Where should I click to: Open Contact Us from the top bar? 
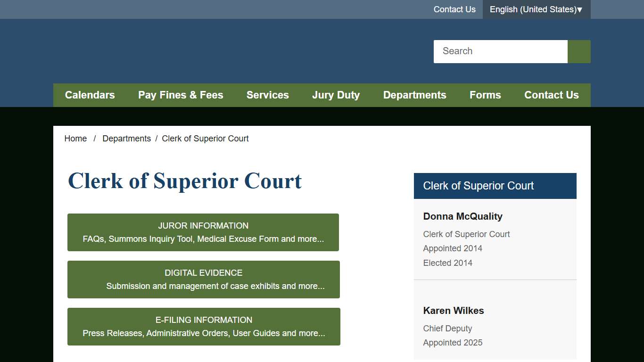(x=454, y=9)
